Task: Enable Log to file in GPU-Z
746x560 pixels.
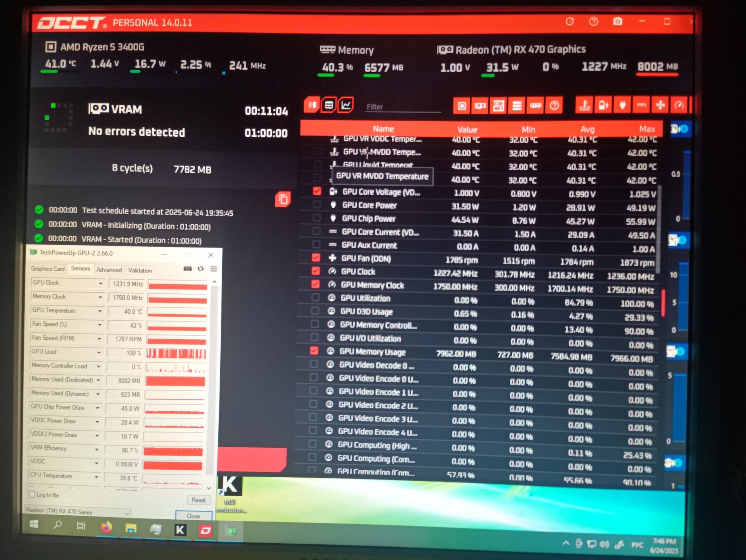Action: 32,494
